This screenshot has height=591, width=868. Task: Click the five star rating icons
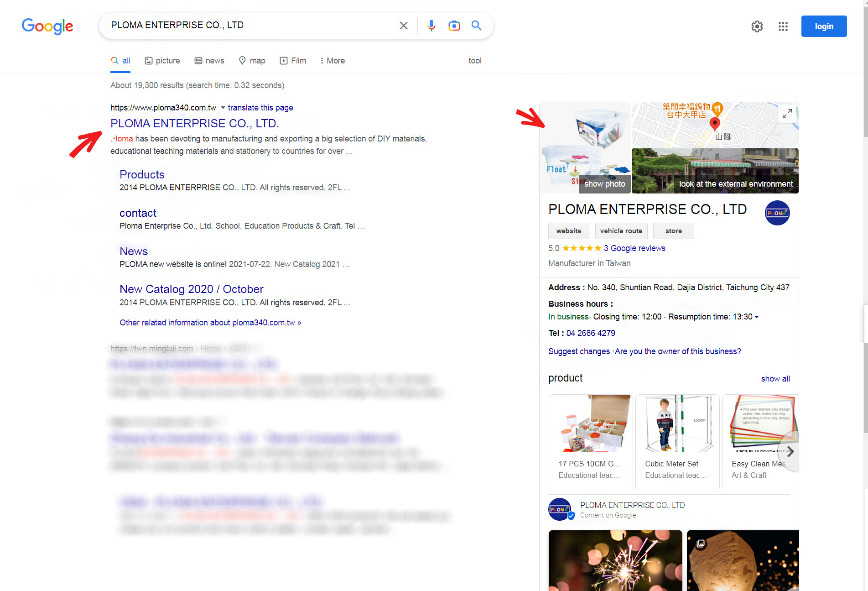point(582,248)
